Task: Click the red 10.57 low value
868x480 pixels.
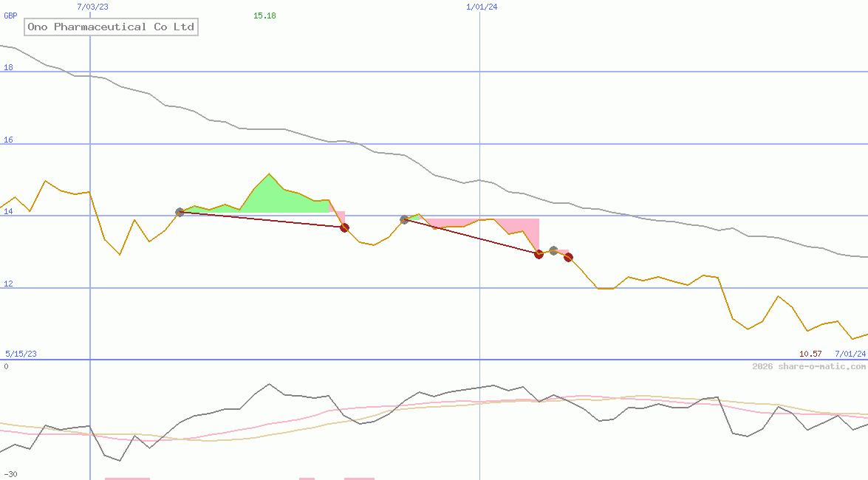Action: pos(810,353)
